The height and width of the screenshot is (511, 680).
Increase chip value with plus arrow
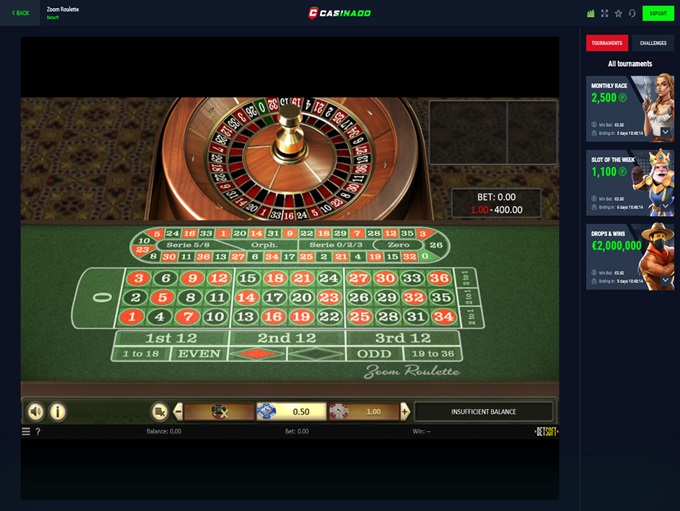click(x=405, y=411)
